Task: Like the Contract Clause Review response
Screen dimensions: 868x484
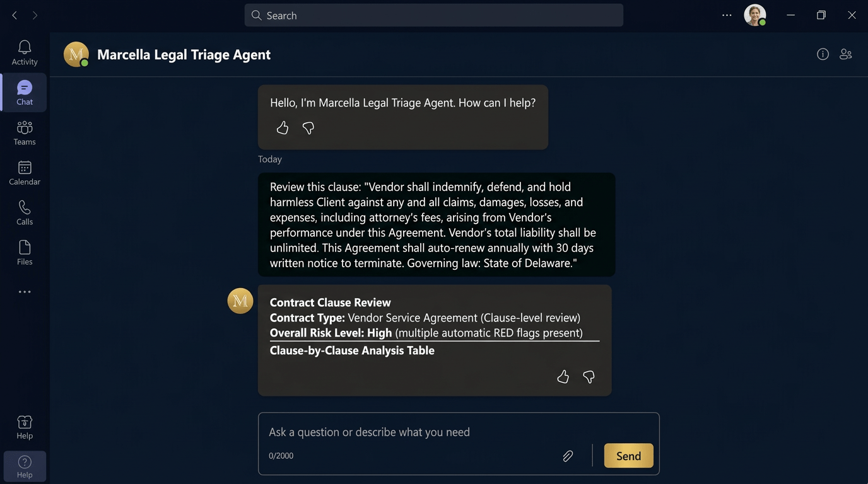Action: (x=563, y=377)
